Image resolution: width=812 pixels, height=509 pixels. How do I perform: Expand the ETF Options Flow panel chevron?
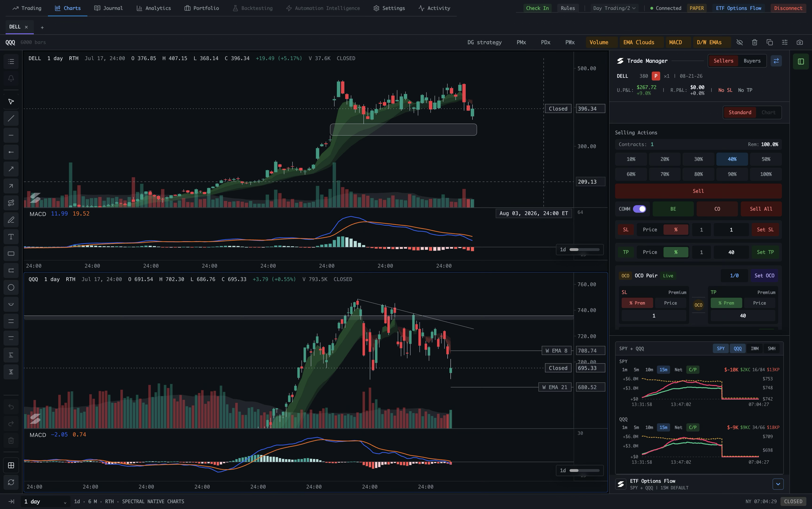pos(778,484)
